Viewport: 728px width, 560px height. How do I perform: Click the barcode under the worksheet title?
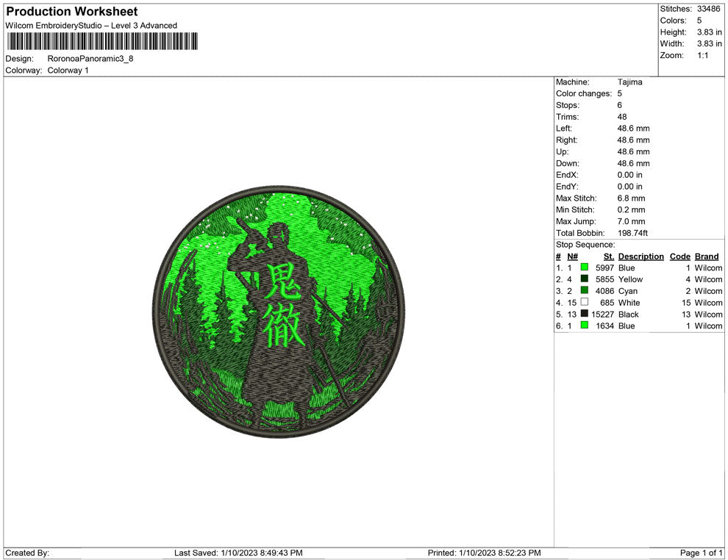click(102, 41)
